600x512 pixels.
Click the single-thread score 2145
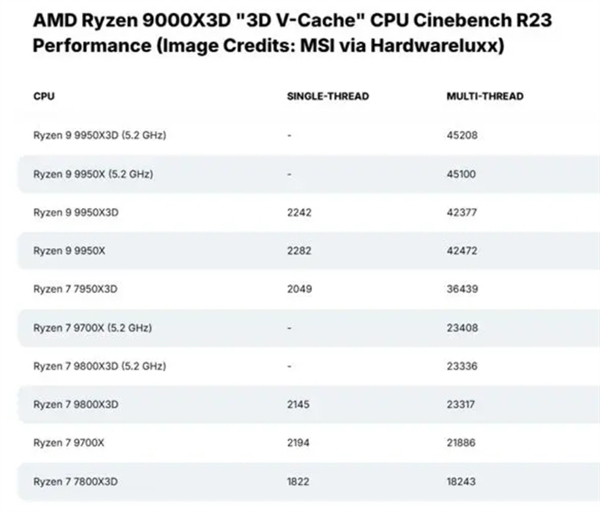tap(299, 404)
